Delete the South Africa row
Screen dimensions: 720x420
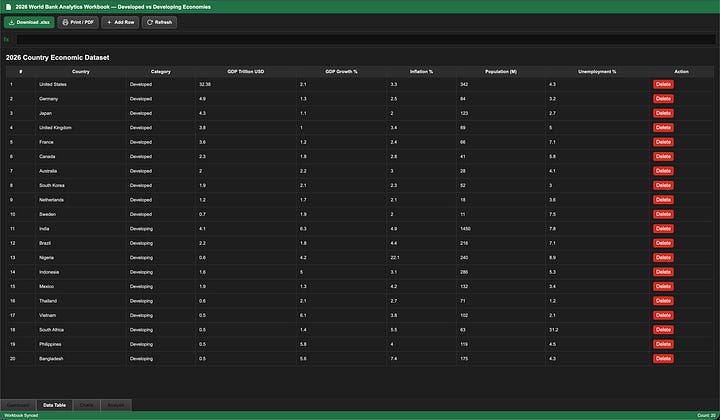[x=663, y=330]
